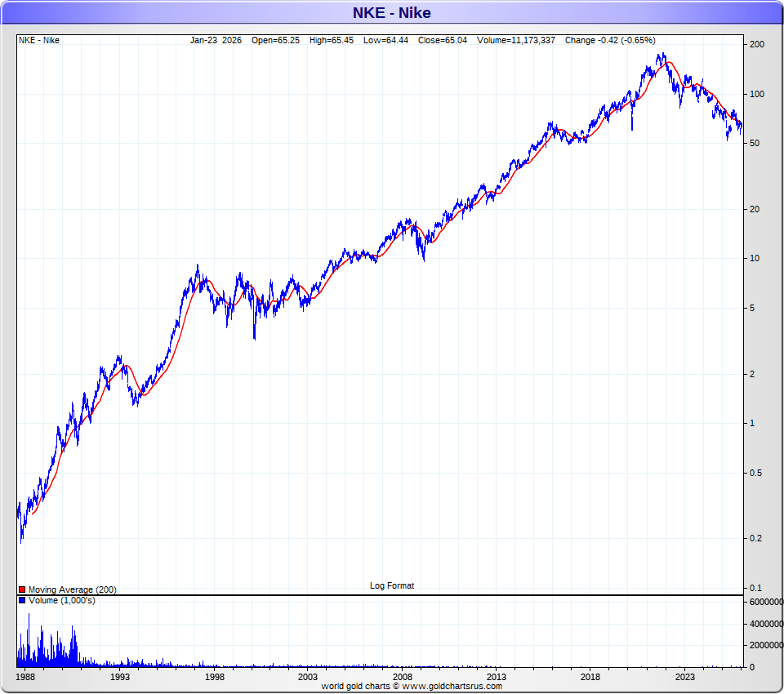
Task: Click the goldchartsrus.com copyright text
Action: tap(412, 686)
